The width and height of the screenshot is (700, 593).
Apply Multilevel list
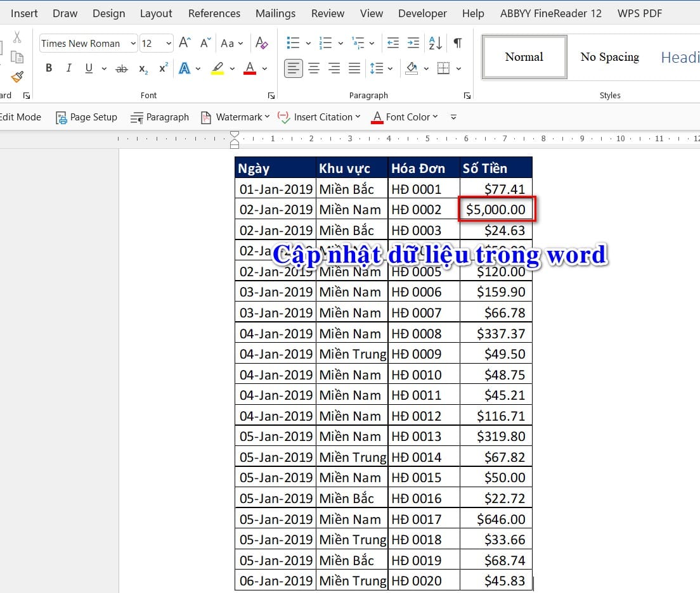tap(358, 43)
